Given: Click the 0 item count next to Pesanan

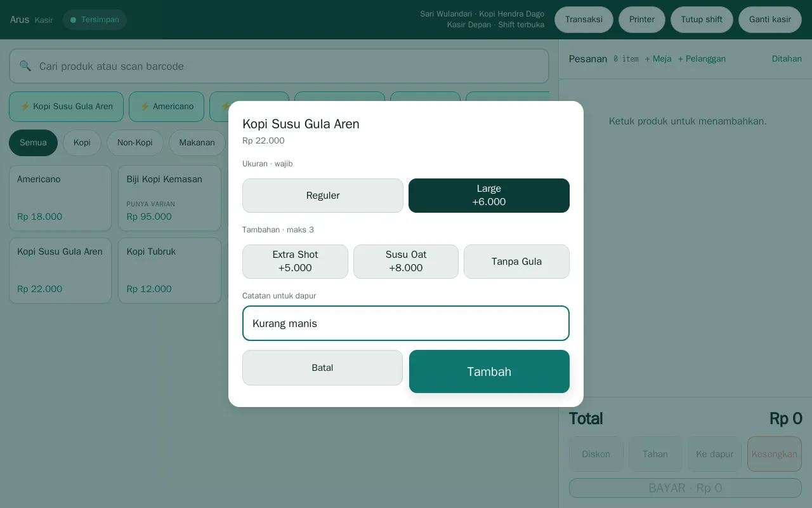Looking at the screenshot, I should pos(626,59).
